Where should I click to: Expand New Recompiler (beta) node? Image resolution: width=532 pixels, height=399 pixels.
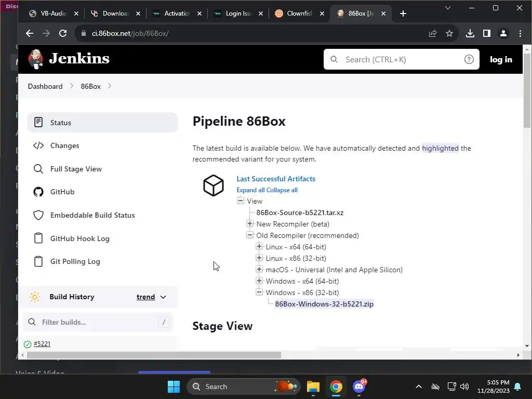(250, 223)
